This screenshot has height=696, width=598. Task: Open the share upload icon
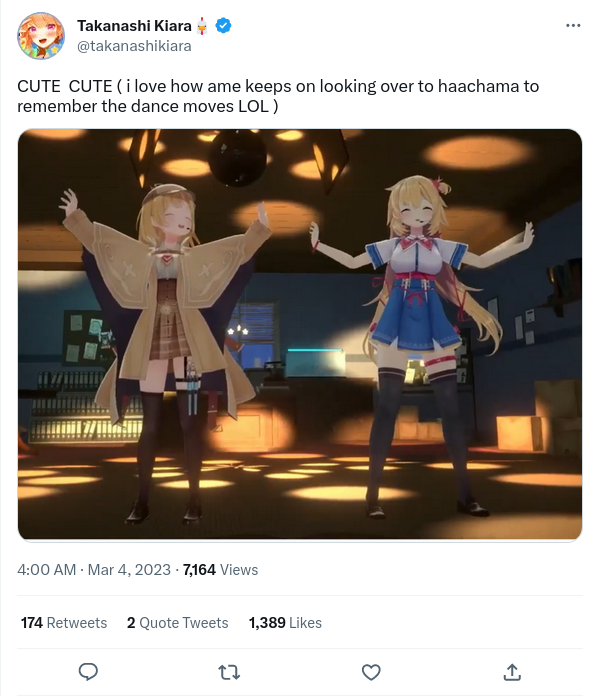512,672
